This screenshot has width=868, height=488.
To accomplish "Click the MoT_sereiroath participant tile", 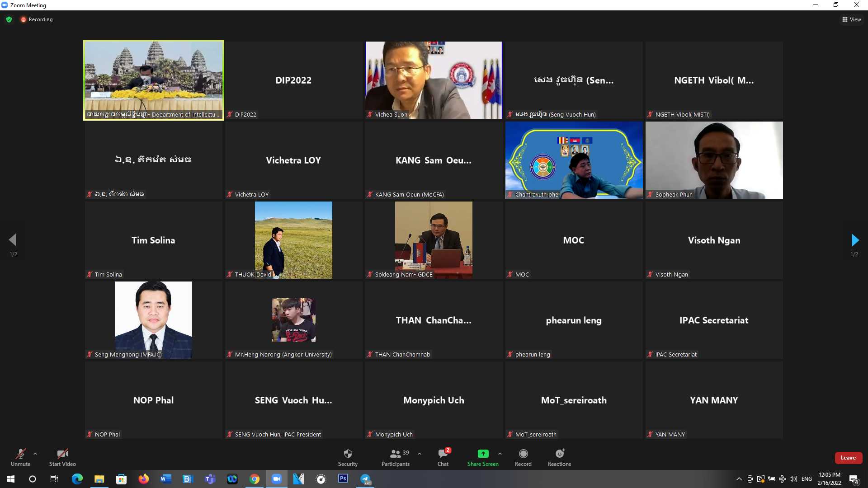I will [574, 400].
